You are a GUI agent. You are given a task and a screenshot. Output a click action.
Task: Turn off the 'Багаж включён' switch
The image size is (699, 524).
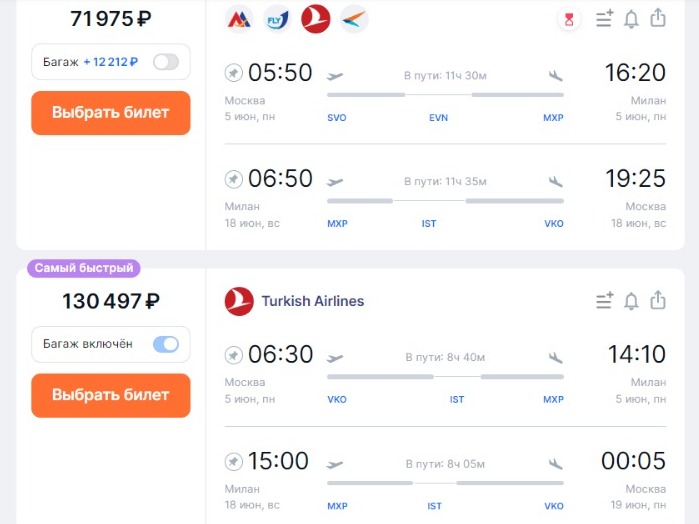click(x=165, y=344)
